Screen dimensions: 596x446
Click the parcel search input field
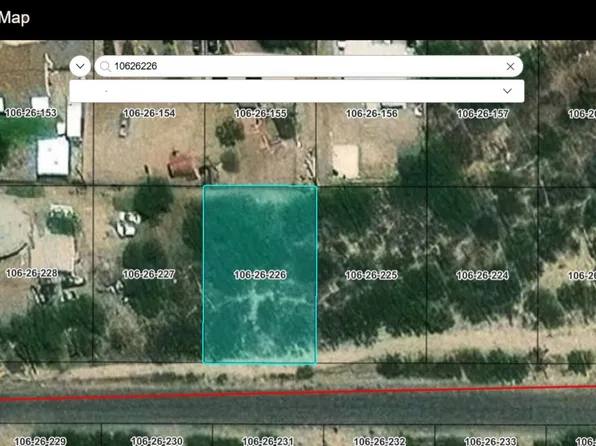[x=308, y=67]
